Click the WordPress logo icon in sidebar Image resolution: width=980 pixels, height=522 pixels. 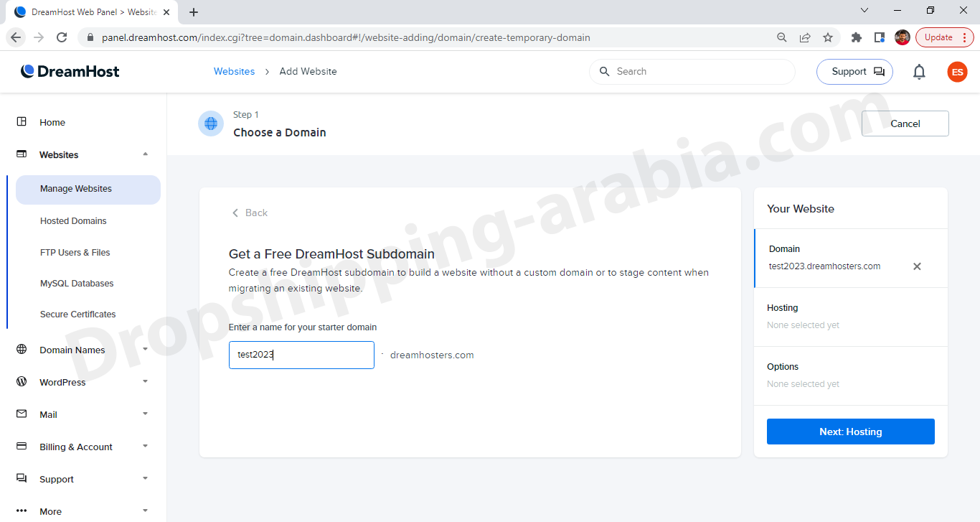tap(22, 382)
